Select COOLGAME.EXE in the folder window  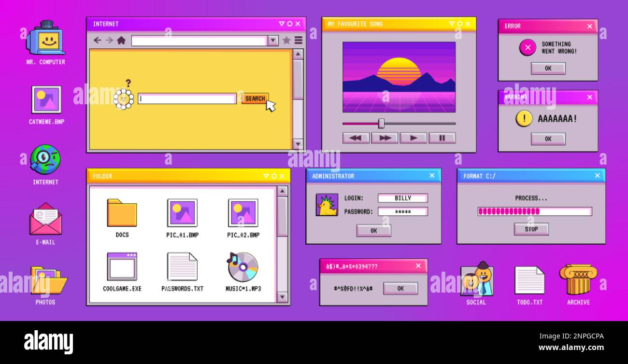pyautogui.click(x=122, y=266)
